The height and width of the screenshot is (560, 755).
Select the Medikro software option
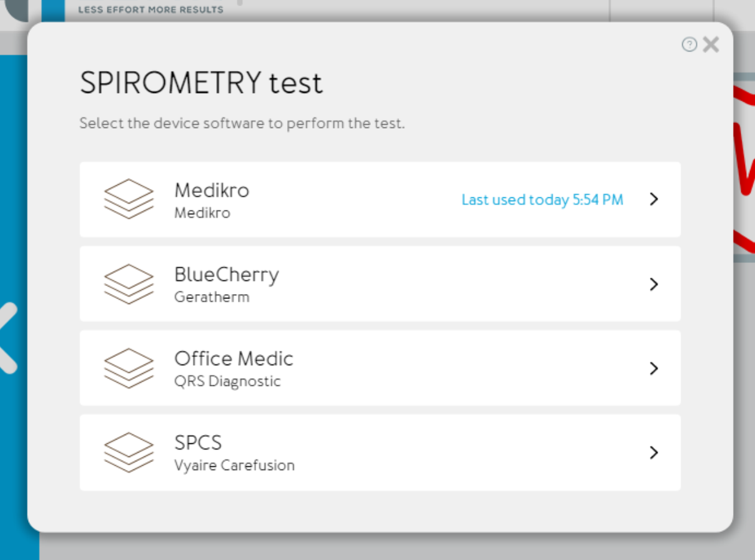point(380,199)
